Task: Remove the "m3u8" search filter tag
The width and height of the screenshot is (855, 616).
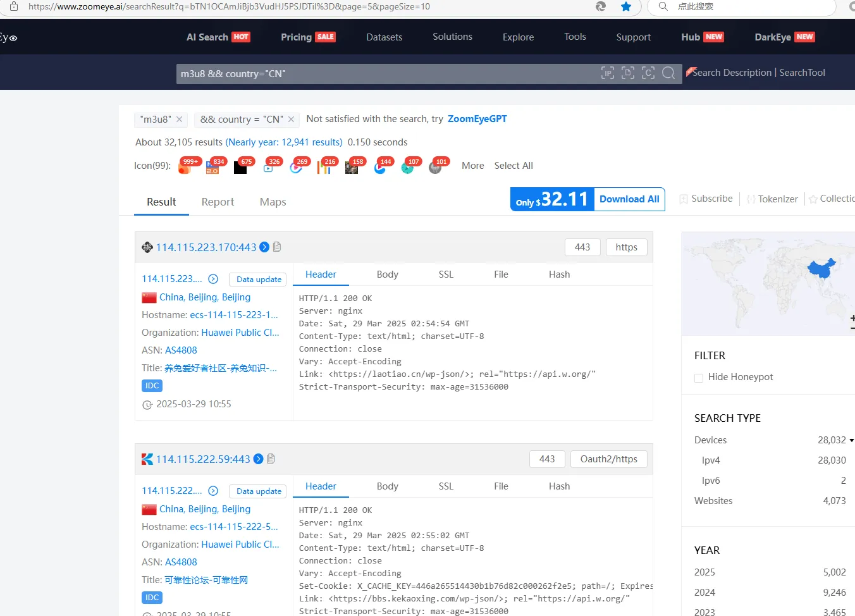Action: [x=180, y=120]
